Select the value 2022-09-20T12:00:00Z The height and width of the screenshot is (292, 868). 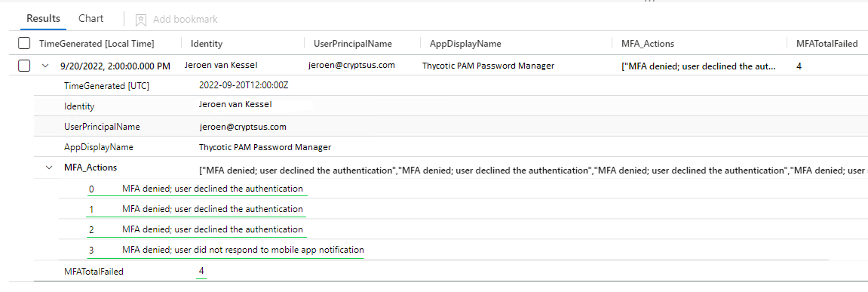click(244, 85)
